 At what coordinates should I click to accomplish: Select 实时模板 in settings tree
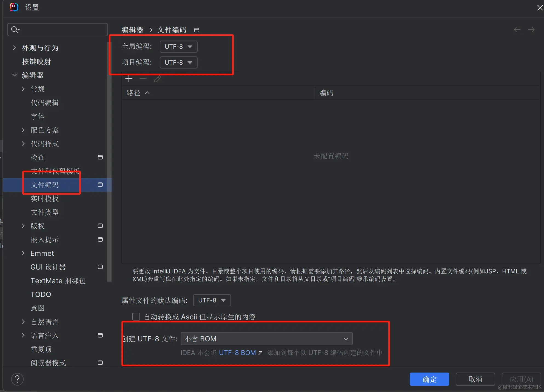[45, 199]
